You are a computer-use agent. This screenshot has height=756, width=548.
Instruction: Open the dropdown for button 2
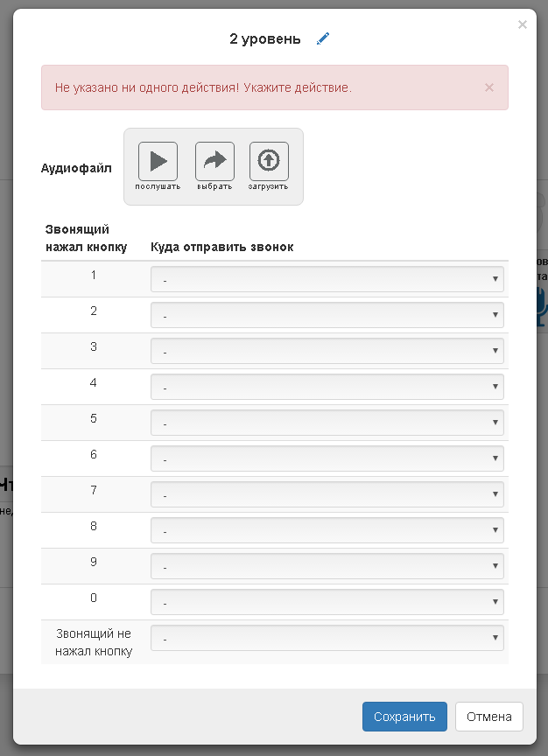coord(327,315)
